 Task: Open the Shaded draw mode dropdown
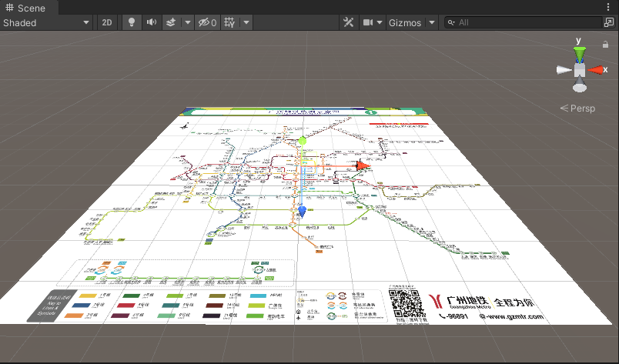46,22
